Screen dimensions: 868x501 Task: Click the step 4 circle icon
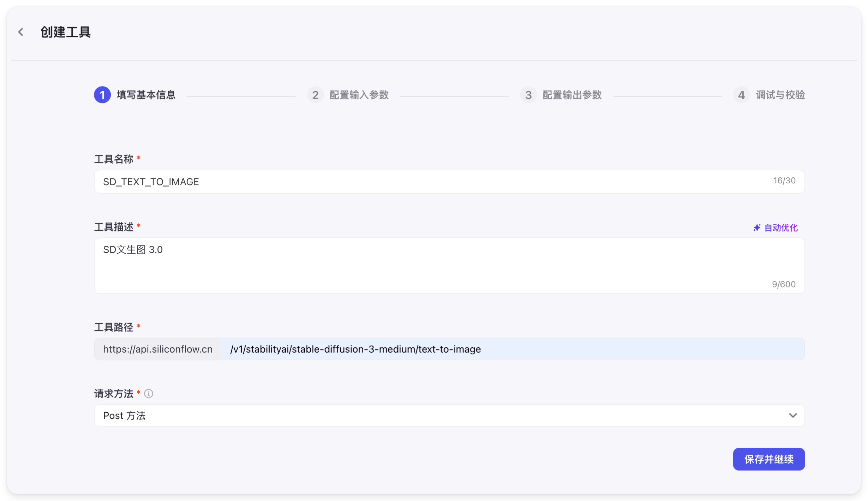point(741,95)
